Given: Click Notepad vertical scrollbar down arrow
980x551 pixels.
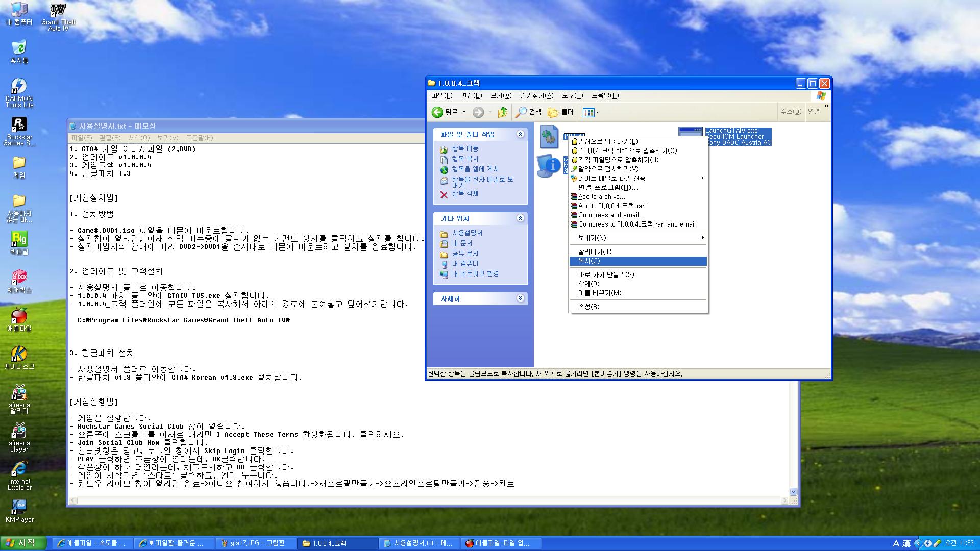Looking at the screenshot, I should [793, 492].
